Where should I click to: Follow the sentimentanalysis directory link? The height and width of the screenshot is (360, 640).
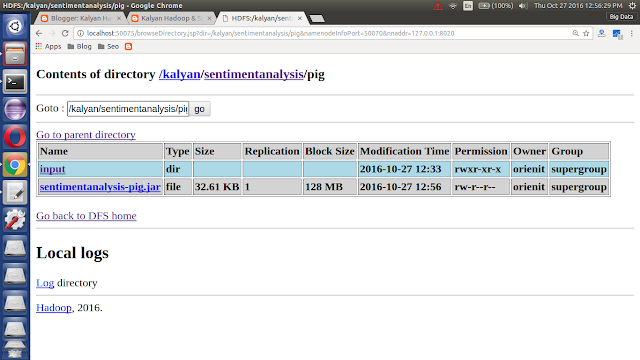tap(253, 74)
